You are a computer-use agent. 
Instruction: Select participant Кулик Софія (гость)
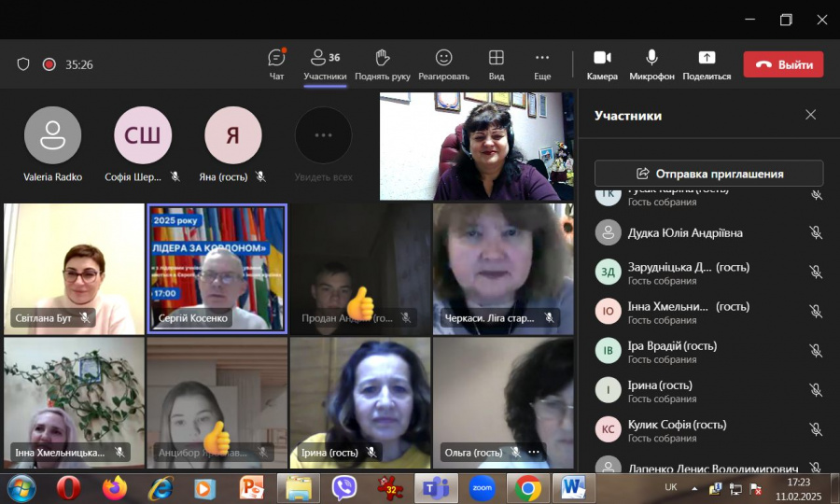tap(708, 429)
